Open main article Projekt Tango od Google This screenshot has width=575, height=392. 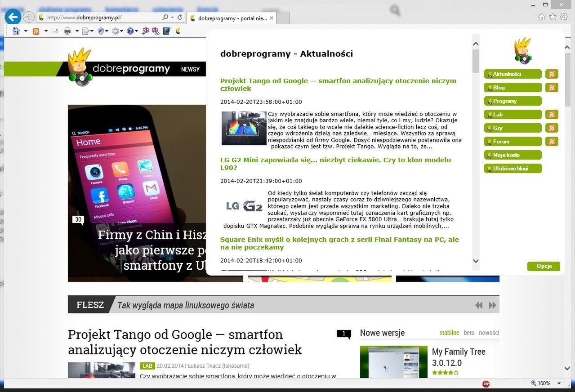[185, 342]
